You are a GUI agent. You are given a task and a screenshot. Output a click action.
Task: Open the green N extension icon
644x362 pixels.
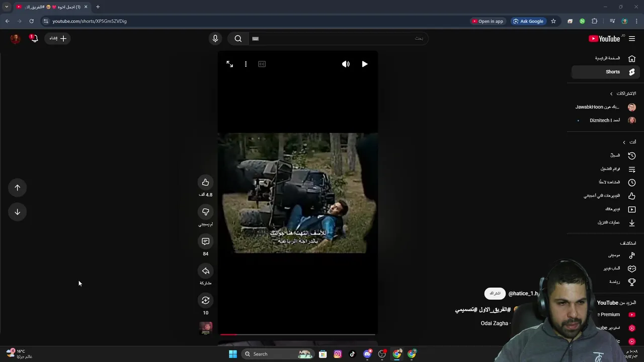[x=582, y=21]
